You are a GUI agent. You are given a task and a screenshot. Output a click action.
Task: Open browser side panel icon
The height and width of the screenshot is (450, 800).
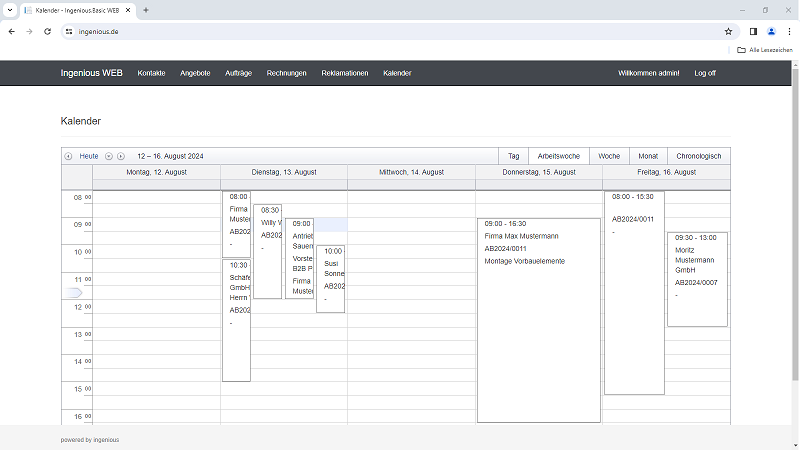[753, 32]
